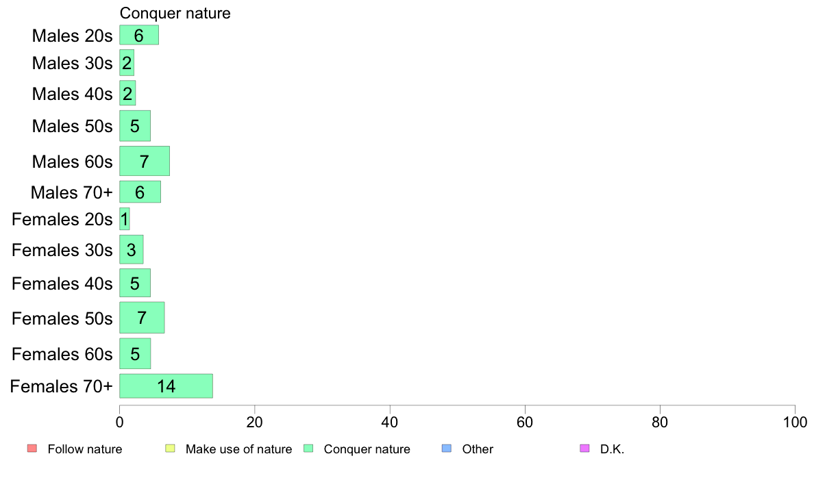The width and height of the screenshot is (814, 504).
Task: Click the Follow nature legend text
Action: tap(84, 449)
